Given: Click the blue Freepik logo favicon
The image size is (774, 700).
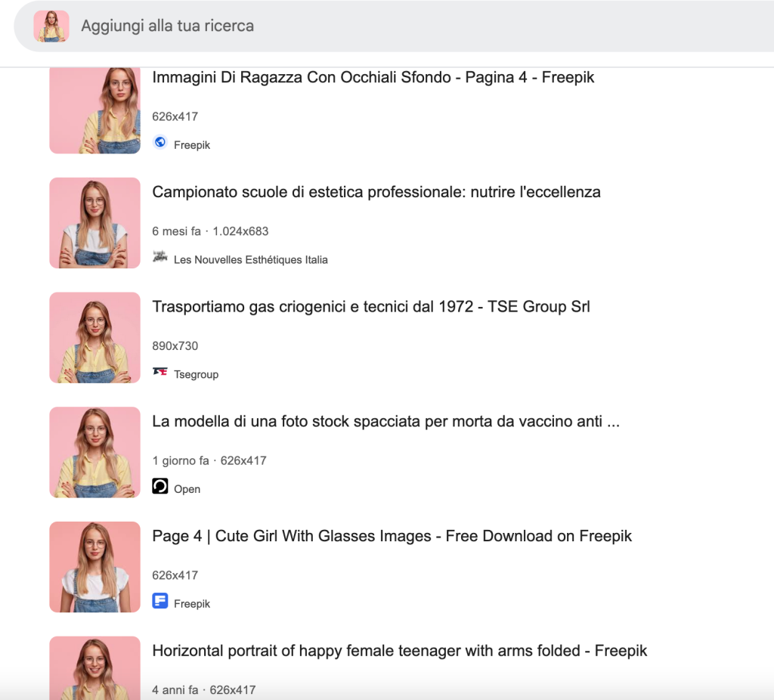Looking at the screenshot, I should tap(160, 601).
